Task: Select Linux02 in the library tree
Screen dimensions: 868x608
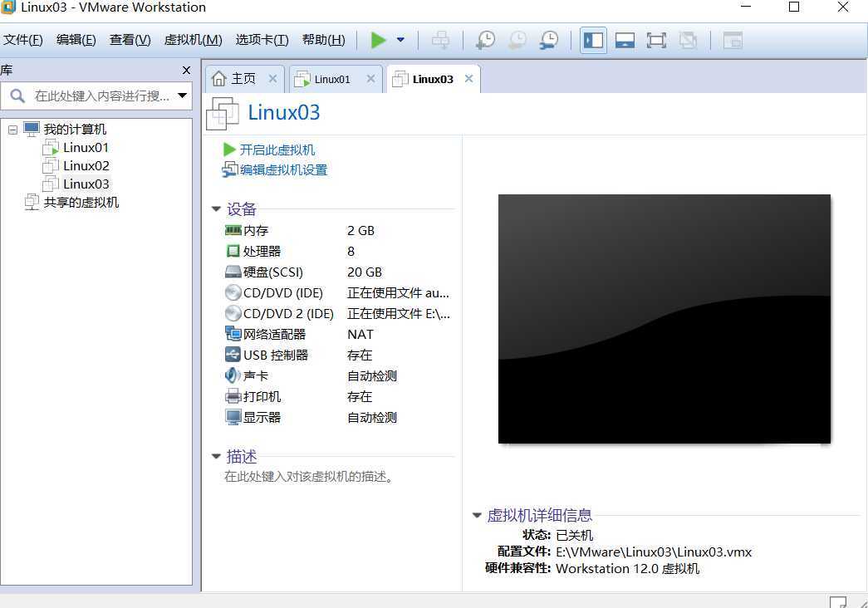Action: point(86,165)
